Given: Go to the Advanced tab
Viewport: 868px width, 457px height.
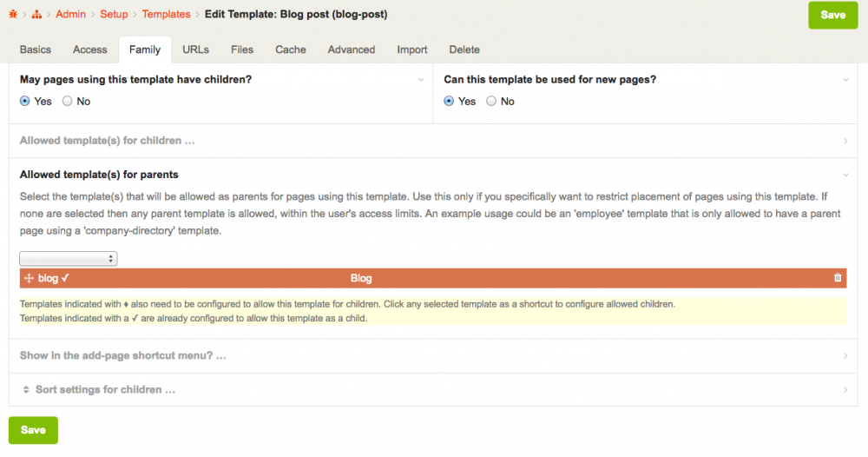Looking at the screenshot, I should (352, 50).
